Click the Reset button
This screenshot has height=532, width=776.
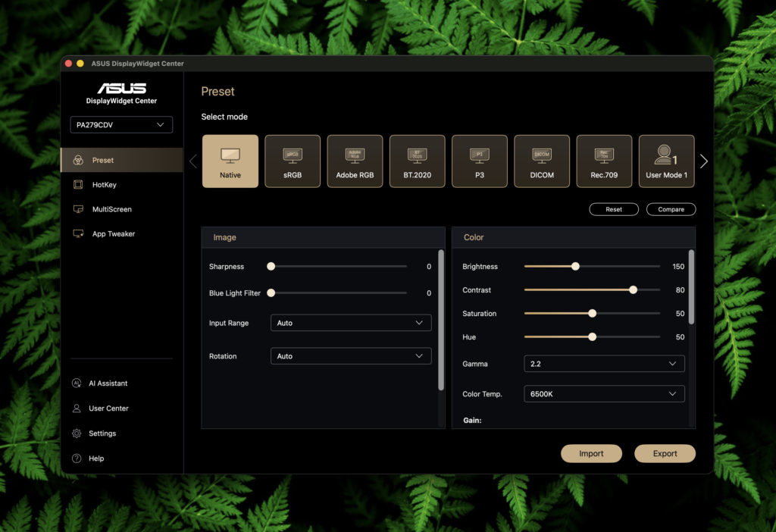(x=614, y=209)
